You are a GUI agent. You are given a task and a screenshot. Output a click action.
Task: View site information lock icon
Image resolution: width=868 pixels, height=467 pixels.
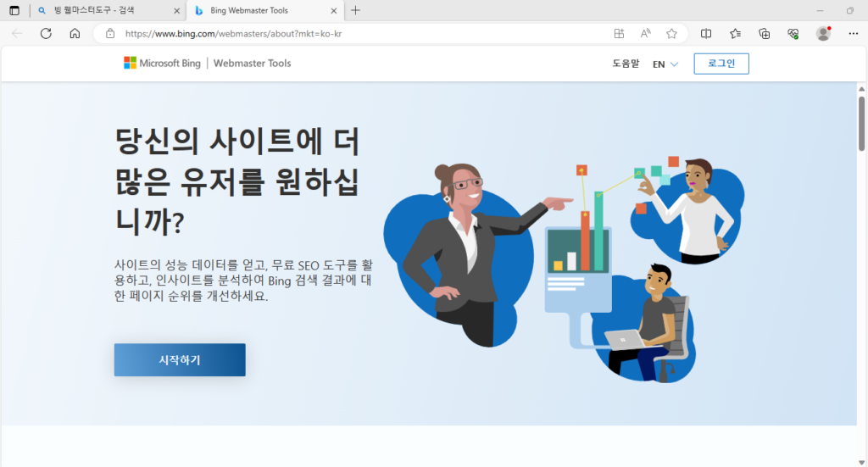[x=110, y=34]
